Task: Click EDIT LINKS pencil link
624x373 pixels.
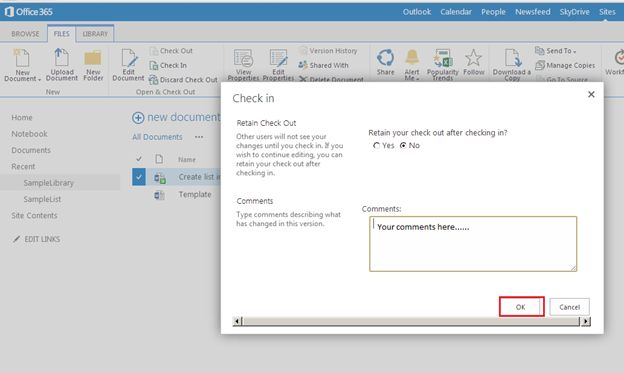Action: (x=37, y=239)
